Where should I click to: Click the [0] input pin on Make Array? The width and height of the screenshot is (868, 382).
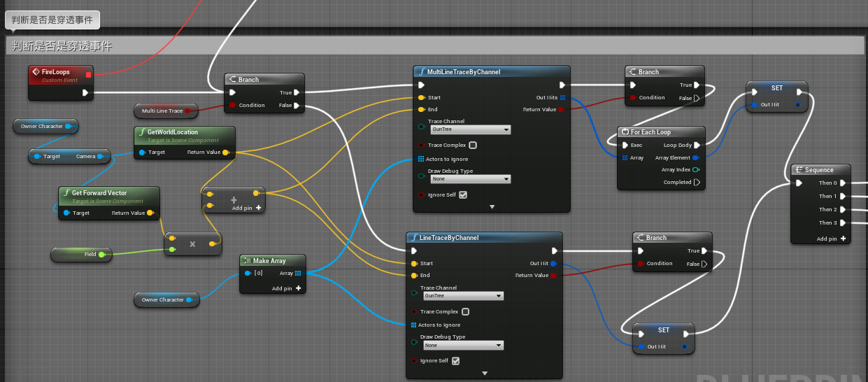tap(248, 274)
